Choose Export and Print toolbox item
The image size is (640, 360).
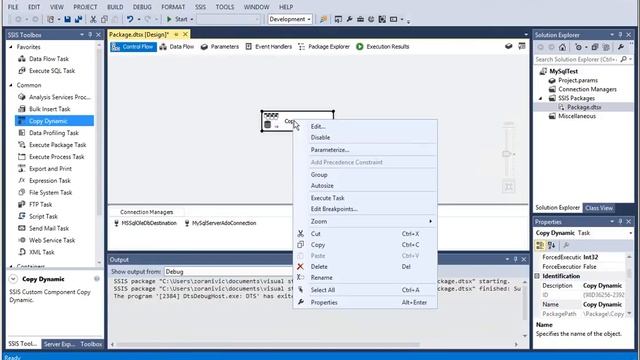coord(50,169)
